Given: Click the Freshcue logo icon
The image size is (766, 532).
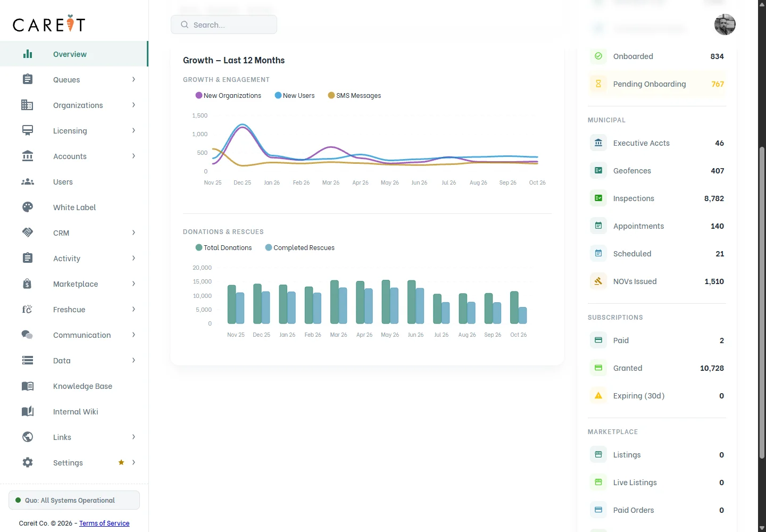Looking at the screenshot, I should tap(27, 309).
